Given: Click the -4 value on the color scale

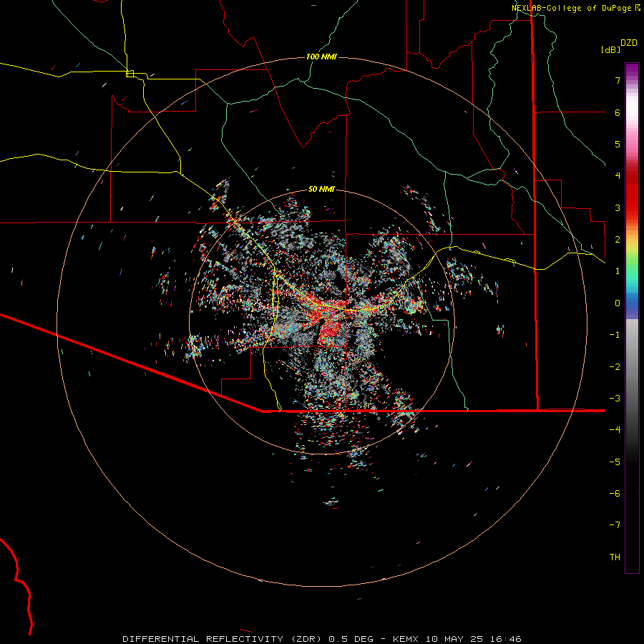Looking at the screenshot, I should [x=615, y=430].
